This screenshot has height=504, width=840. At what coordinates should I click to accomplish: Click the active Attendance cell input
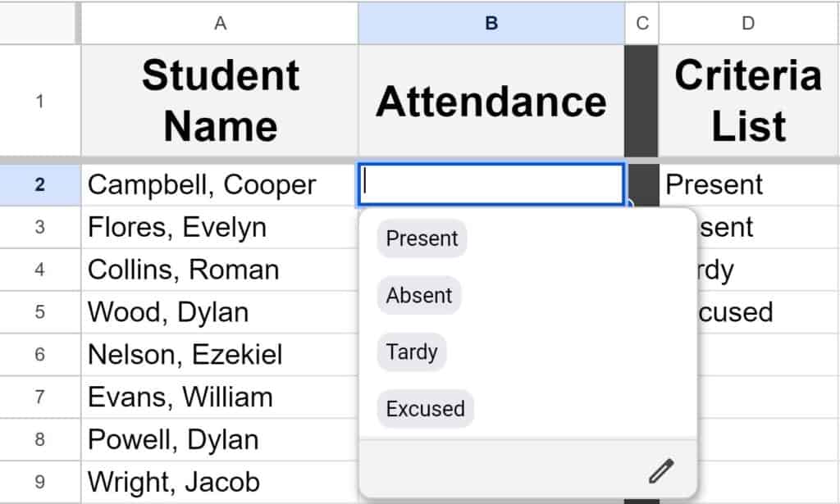491,184
